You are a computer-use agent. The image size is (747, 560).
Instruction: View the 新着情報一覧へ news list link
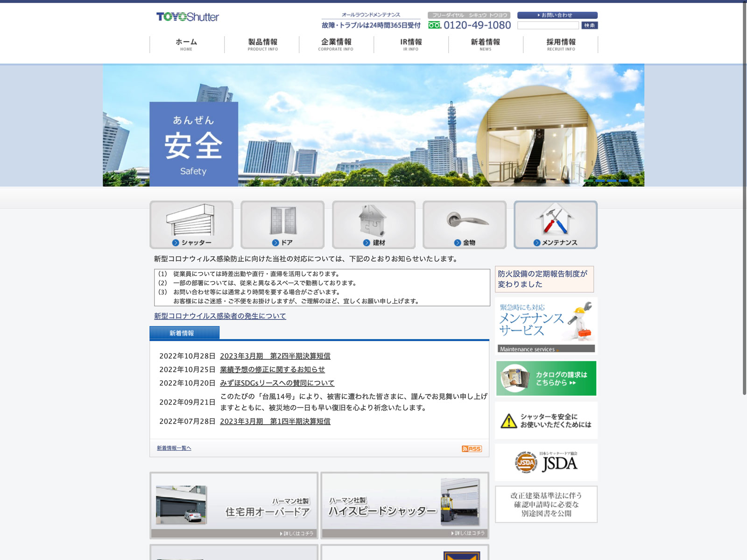point(174,448)
